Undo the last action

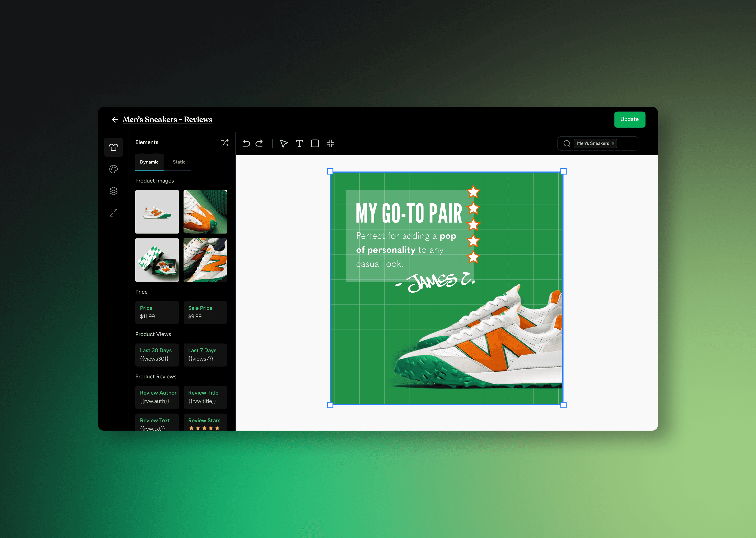point(246,143)
